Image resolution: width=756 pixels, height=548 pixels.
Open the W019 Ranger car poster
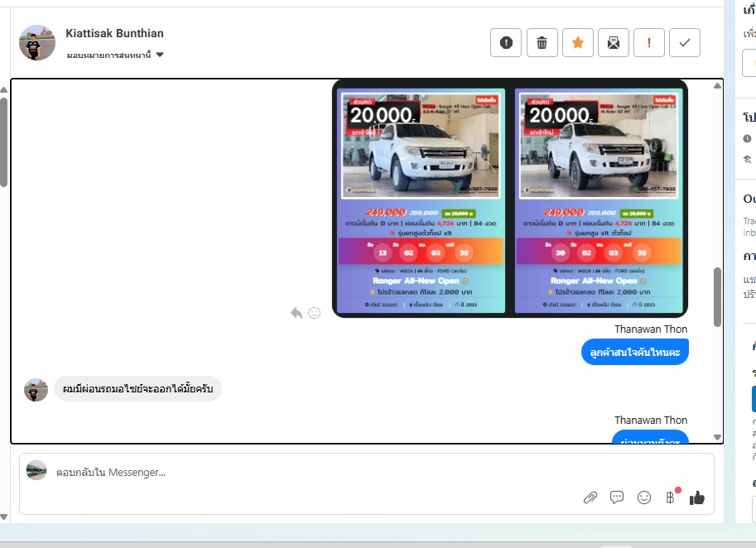[x=599, y=200]
